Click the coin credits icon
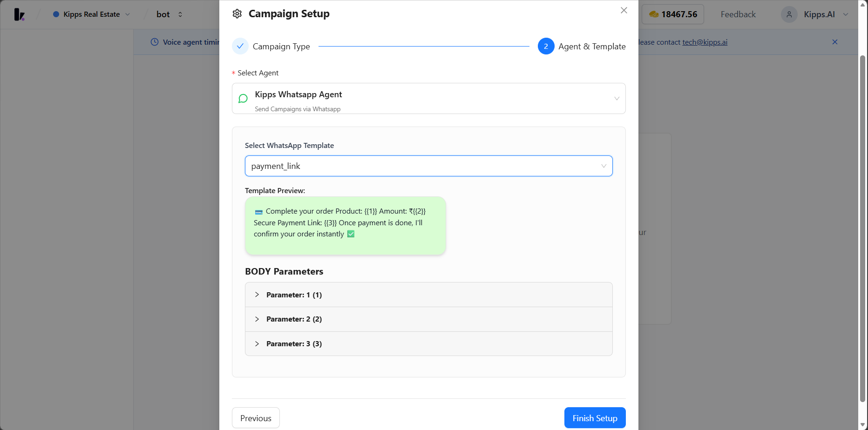Viewport: 868px width, 430px height. [654, 14]
